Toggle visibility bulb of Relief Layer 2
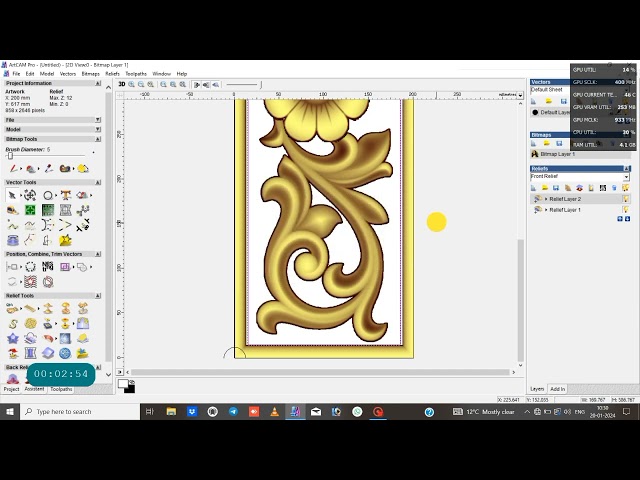The width and height of the screenshot is (640, 480). [625, 199]
